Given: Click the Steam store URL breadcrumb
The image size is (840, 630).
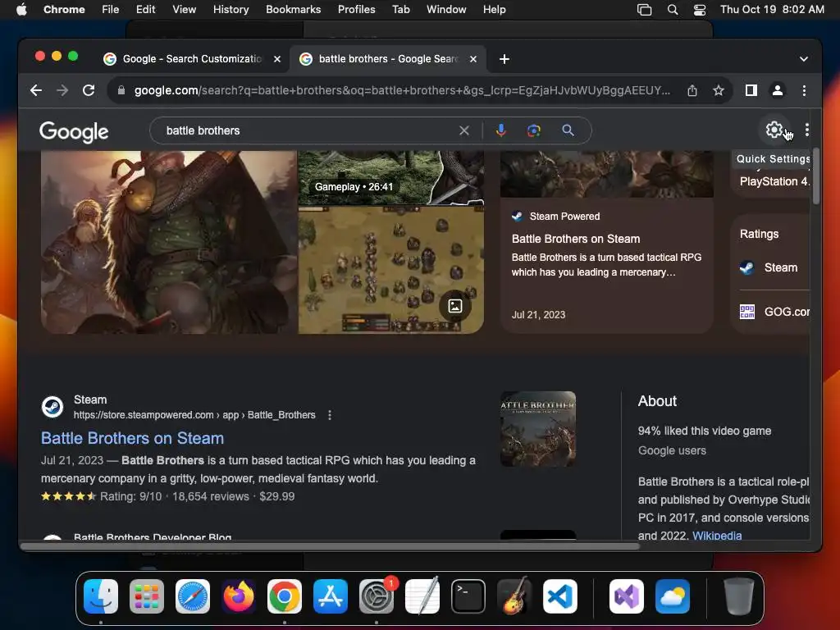Looking at the screenshot, I should point(194,415).
